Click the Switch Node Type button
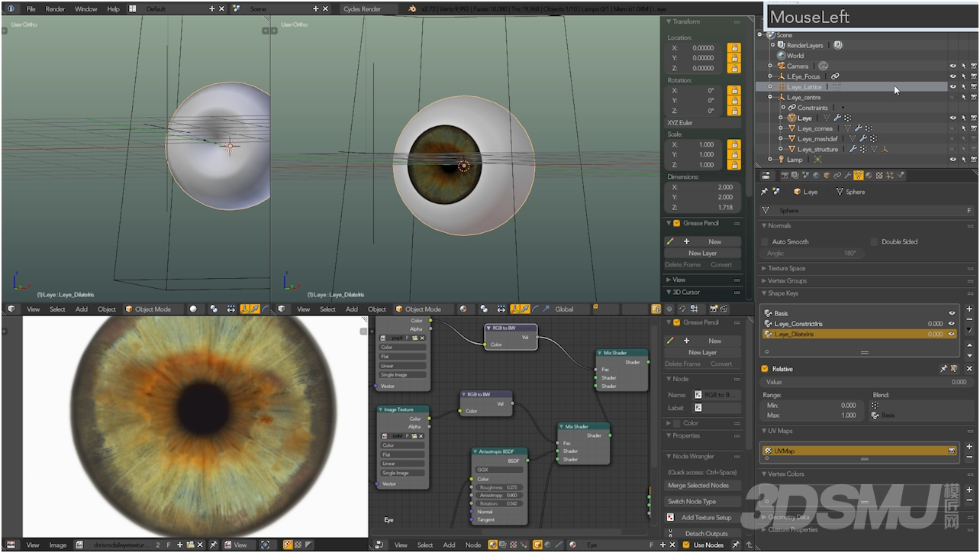Image resolution: width=980 pixels, height=553 pixels. pyautogui.click(x=703, y=501)
